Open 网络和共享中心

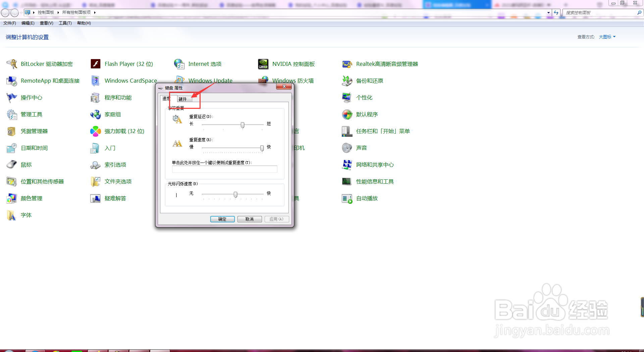point(375,165)
